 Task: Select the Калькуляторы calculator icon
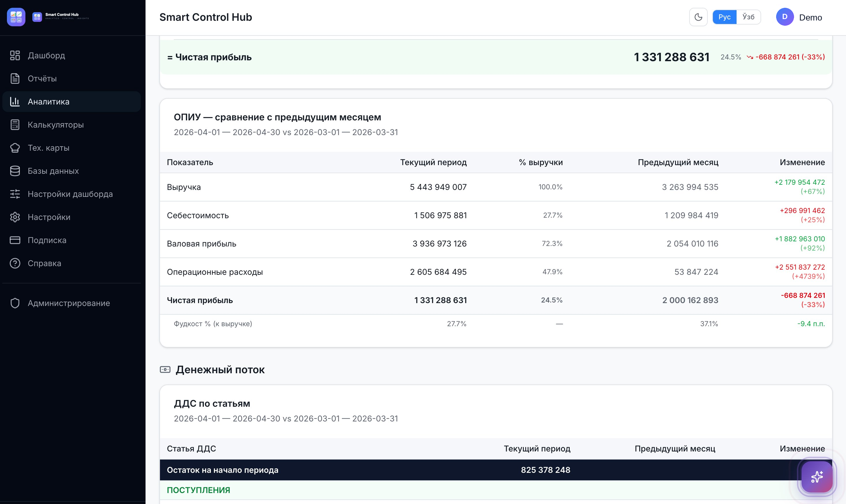(15, 125)
